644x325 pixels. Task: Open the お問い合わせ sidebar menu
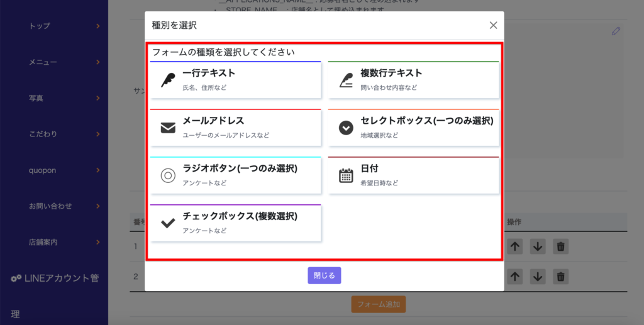[x=98, y=206]
